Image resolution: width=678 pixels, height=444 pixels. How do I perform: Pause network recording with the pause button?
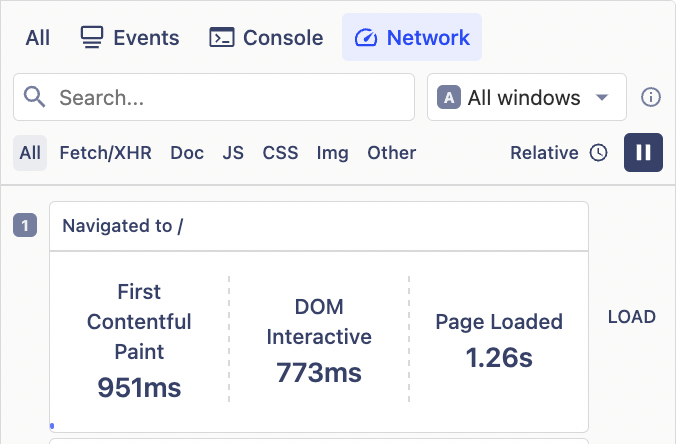tap(643, 153)
